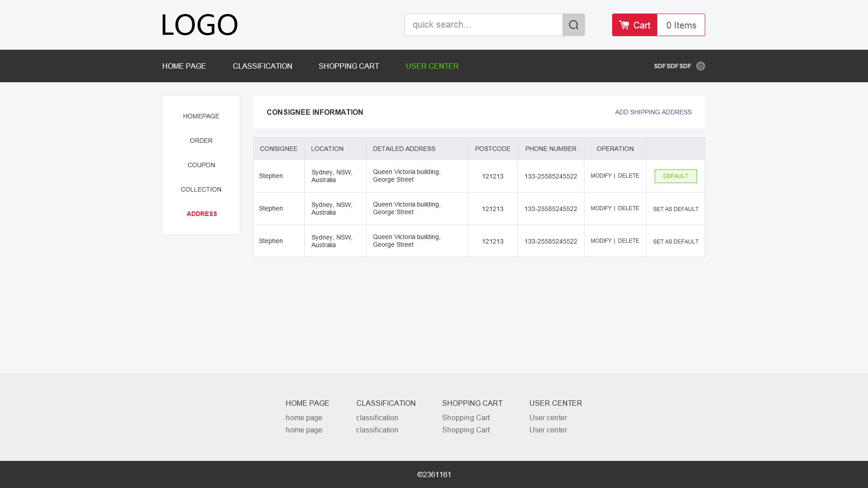Click the green Default button
The height and width of the screenshot is (488, 868).
point(675,176)
